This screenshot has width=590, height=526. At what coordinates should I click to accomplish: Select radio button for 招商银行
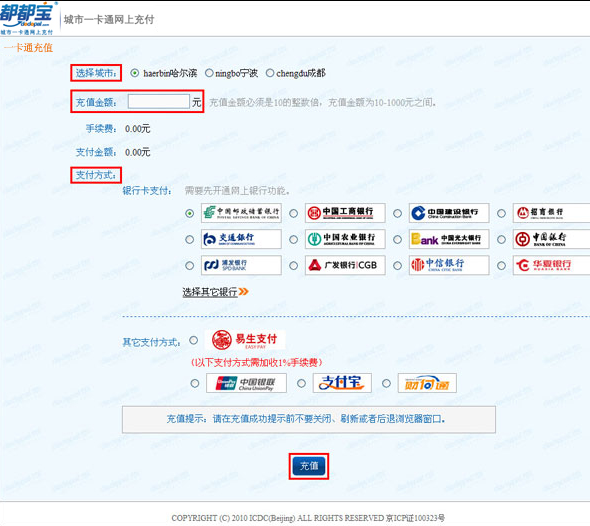tap(501, 213)
